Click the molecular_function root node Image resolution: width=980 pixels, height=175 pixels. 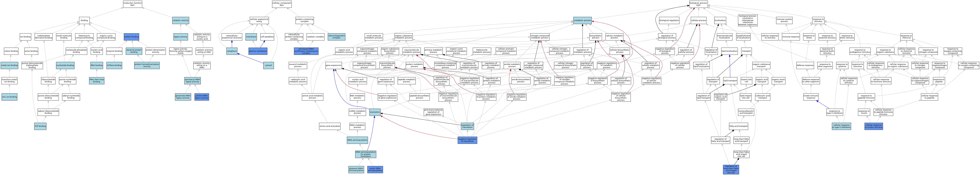[x=132, y=4]
